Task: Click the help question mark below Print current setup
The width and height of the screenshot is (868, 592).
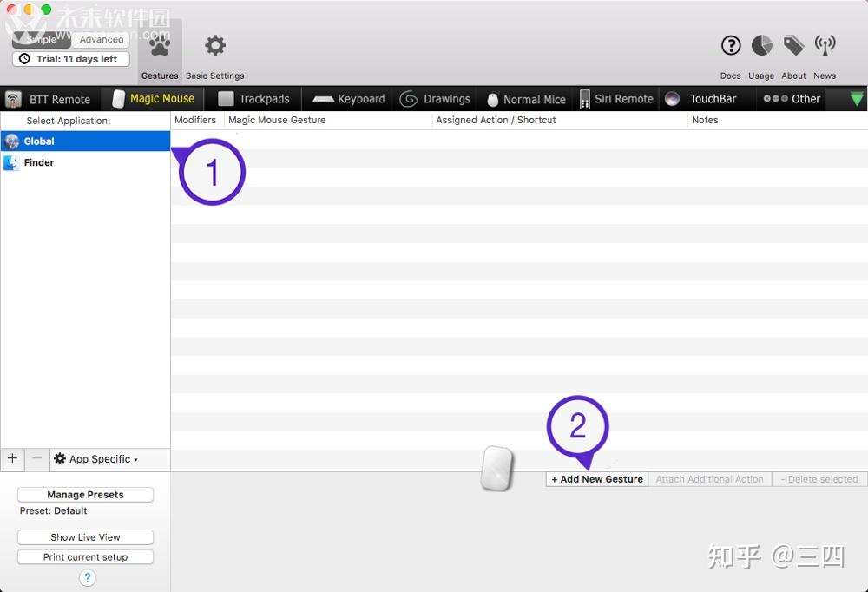Action: (x=87, y=578)
